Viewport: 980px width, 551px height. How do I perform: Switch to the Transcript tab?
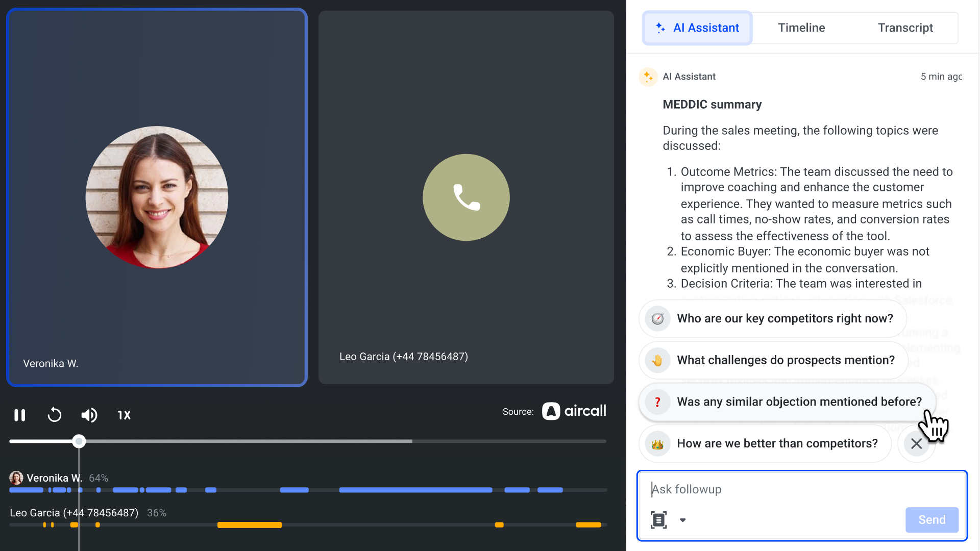pos(905,28)
